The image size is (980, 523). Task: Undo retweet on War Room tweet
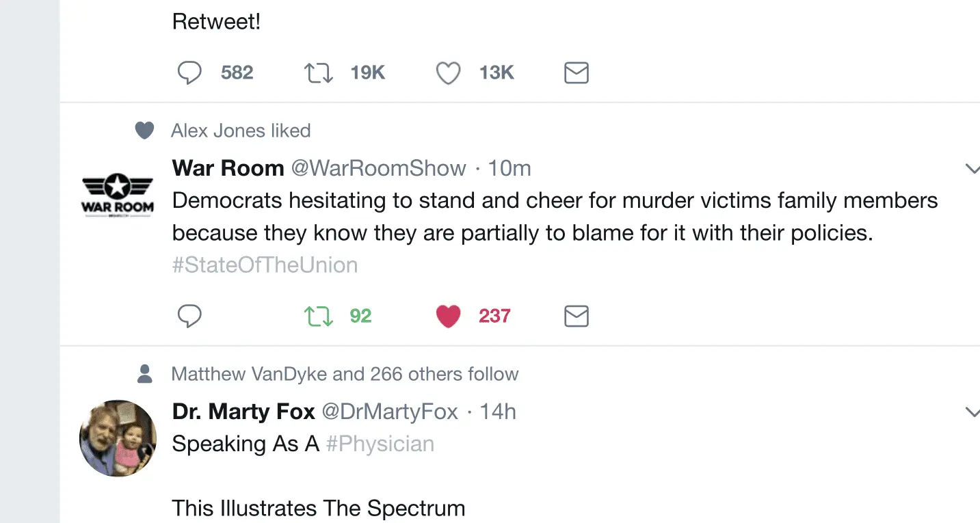click(x=318, y=316)
